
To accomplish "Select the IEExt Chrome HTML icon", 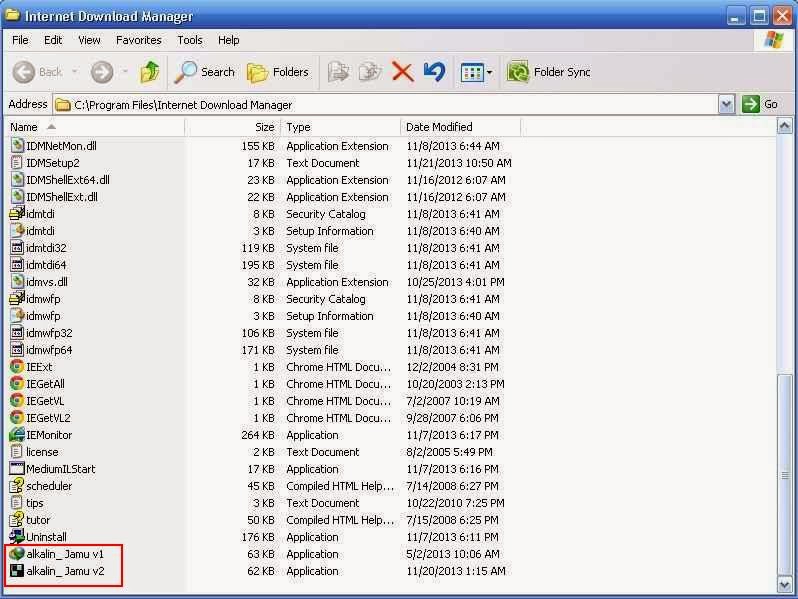I will tap(17, 366).
